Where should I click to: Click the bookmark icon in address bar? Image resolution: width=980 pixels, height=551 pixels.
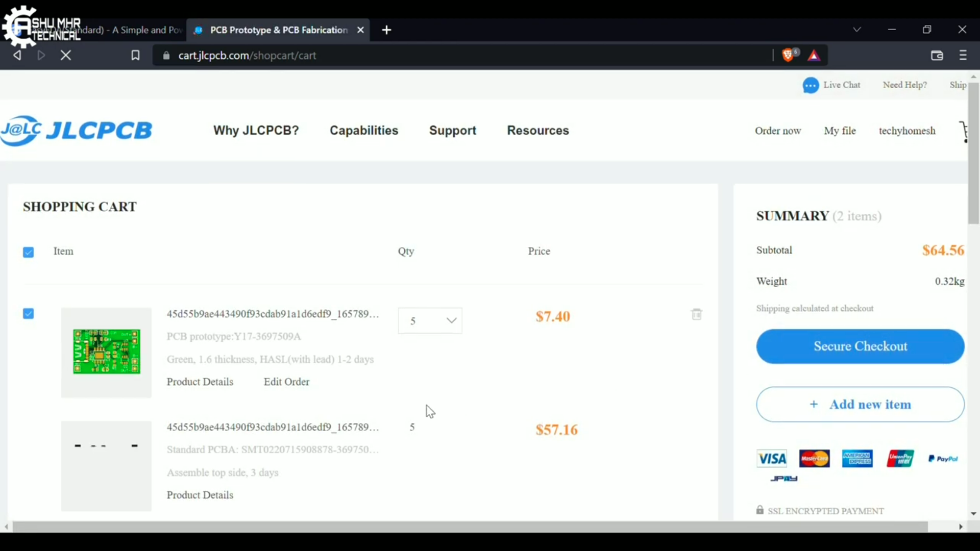(135, 55)
